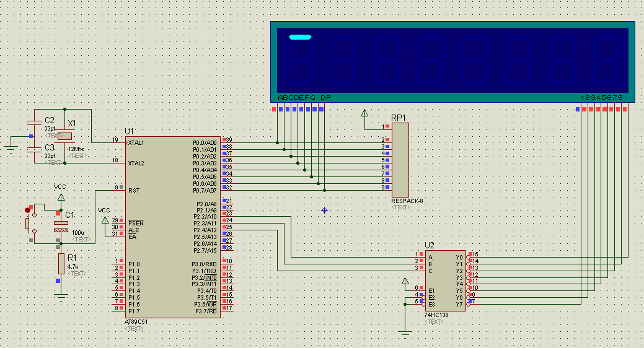This screenshot has height=348, width=644.
Task: Select the ground symbol below U2
Action: click(405, 334)
